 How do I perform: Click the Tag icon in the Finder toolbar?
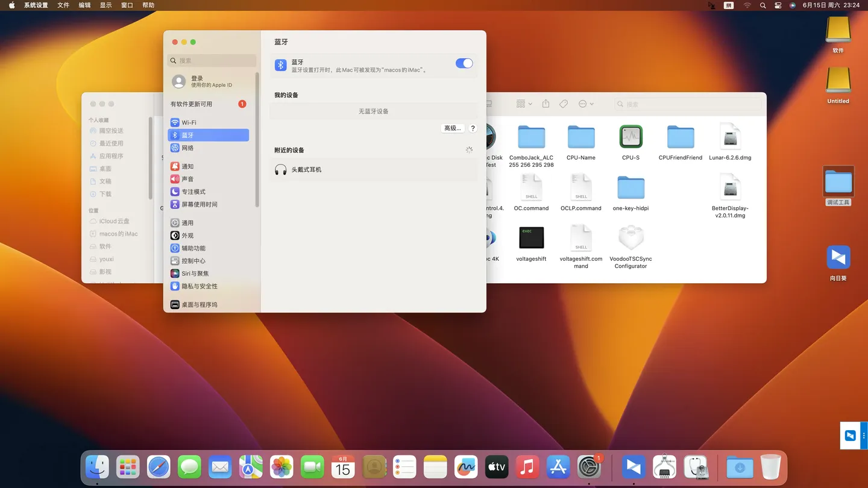point(563,104)
